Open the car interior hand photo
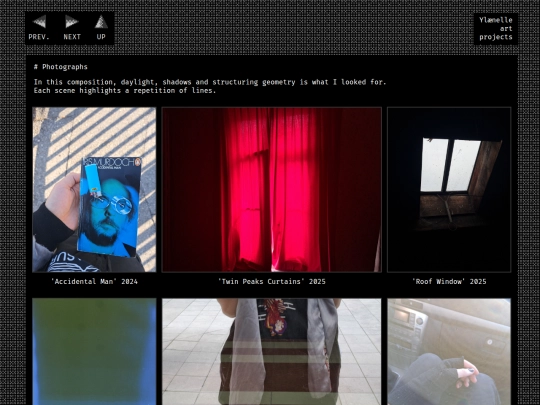 [449, 352]
